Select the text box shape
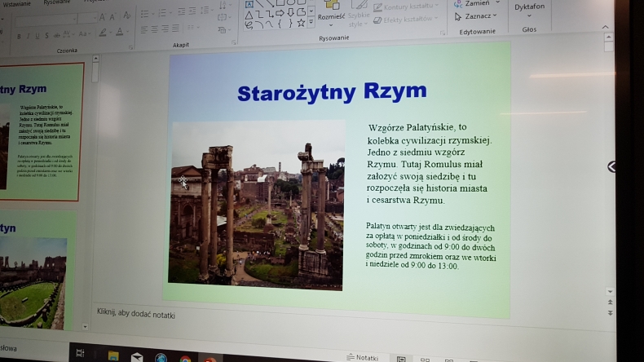 249,5
